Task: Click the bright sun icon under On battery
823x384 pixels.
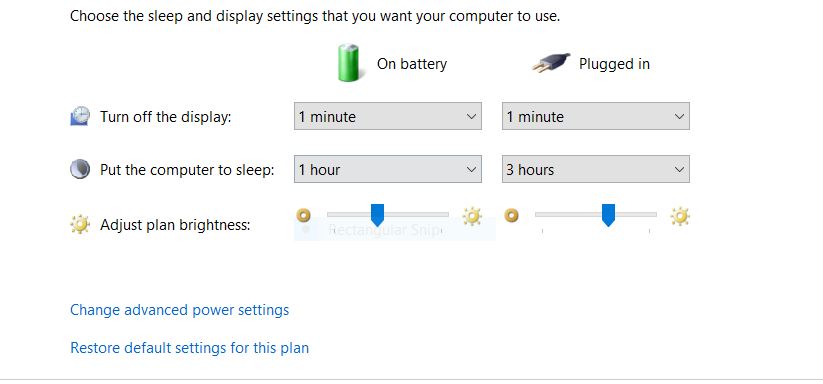Action: pyautogui.click(x=471, y=216)
